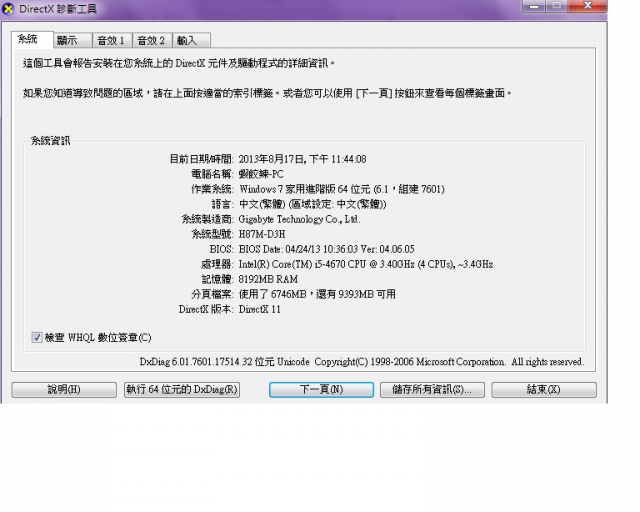
Task: Switch to the 顯示 tab
Action: tap(73, 40)
